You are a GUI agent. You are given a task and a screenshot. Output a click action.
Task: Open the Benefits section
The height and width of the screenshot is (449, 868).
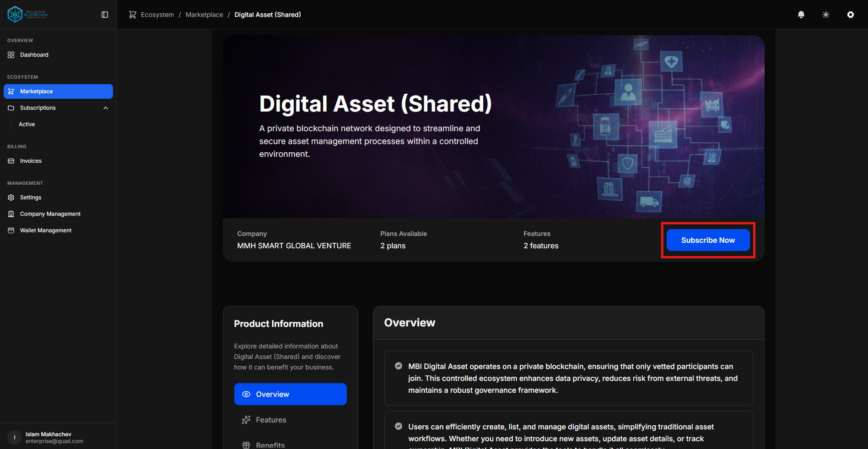coord(270,444)
